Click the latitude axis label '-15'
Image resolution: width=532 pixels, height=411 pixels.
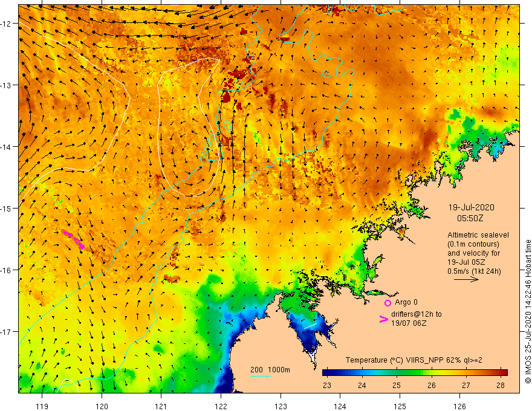click(x=7, y=208)
